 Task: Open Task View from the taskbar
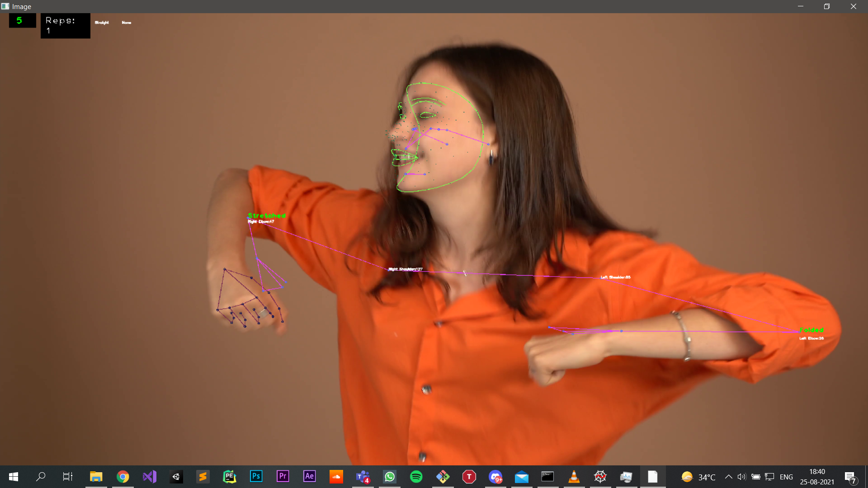coord(67,476)
